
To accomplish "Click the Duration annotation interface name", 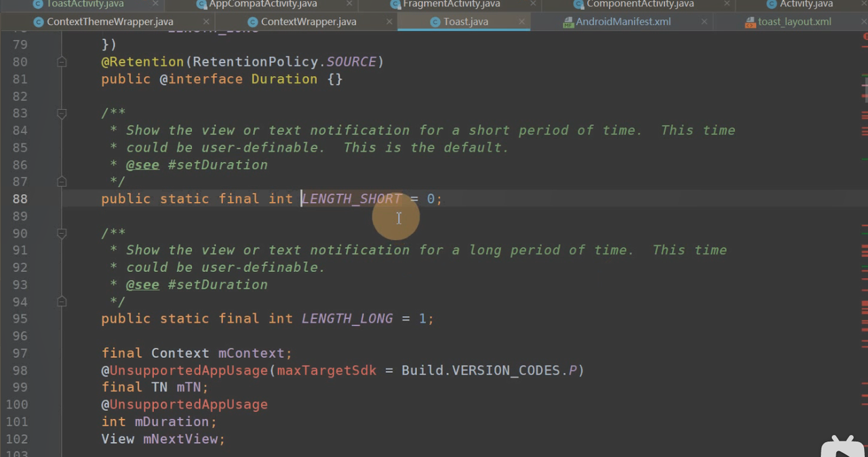I will (284, 79).
